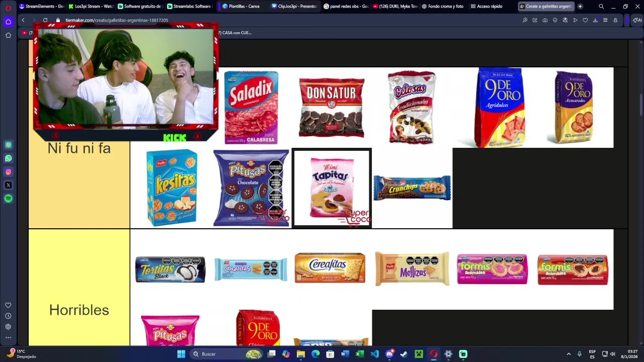Click the Coquitas cookie pack
Image resolution: width=644 pixels, height=362 pixels.
(251, 269)
